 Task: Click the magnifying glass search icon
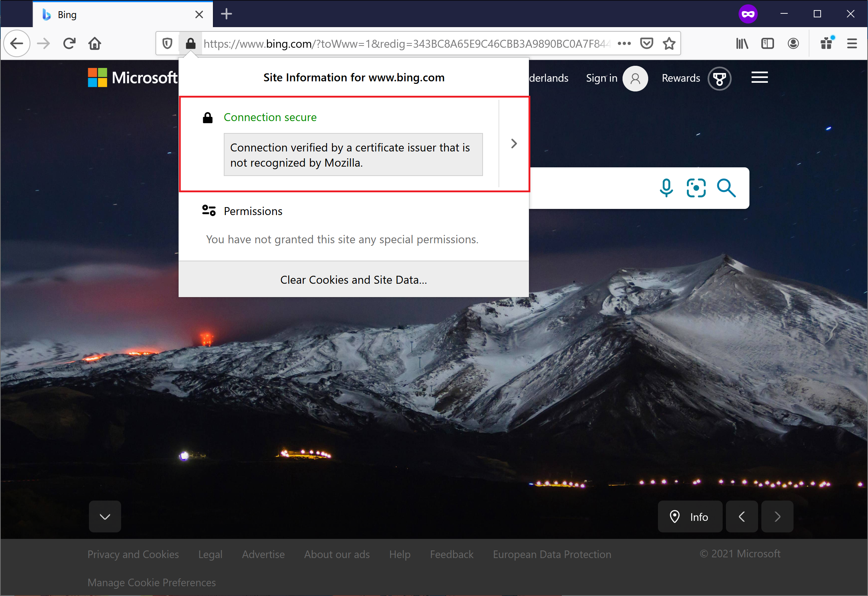tap(726, 188)
